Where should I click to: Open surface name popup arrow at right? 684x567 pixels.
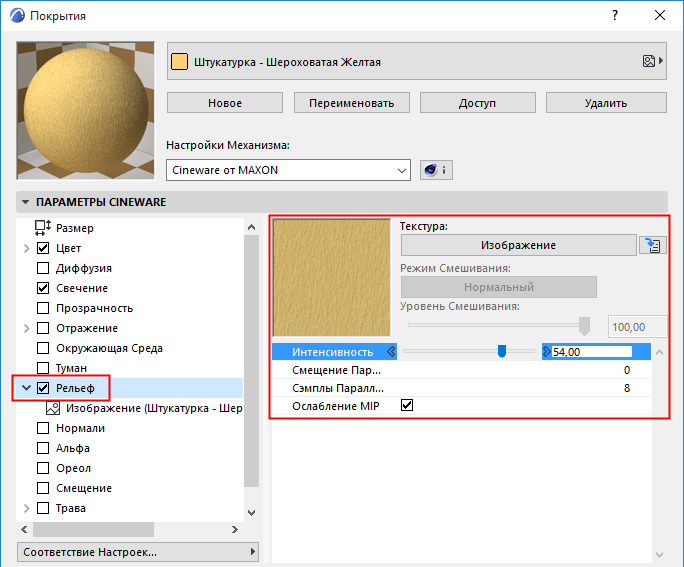(x=661, y=61)
